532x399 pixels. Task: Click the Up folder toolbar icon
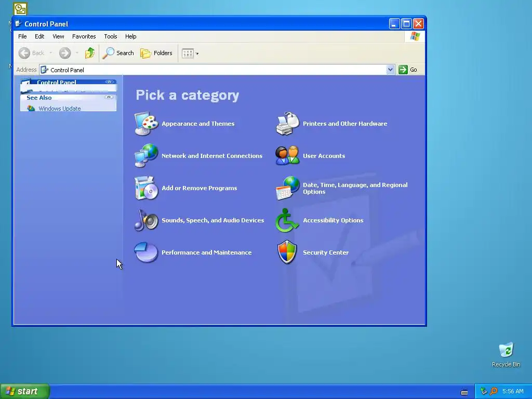[x=90, y=53]
